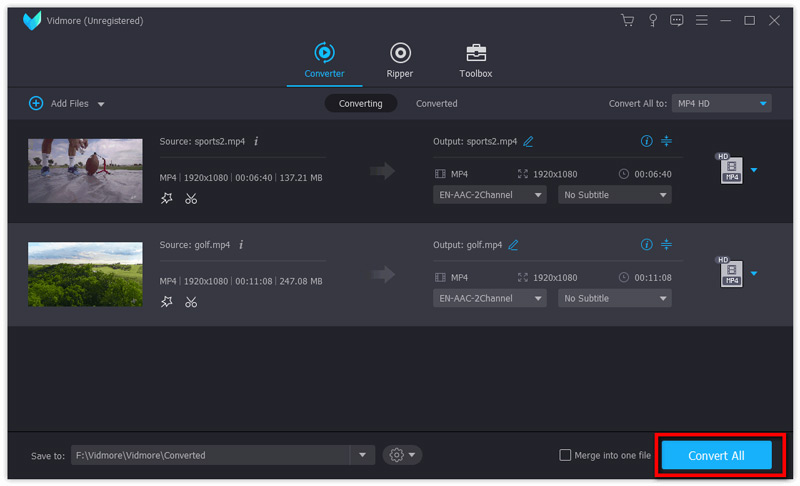Select the sports2.mp4 video thumbnail
The image size is (800, 486).
85,170
